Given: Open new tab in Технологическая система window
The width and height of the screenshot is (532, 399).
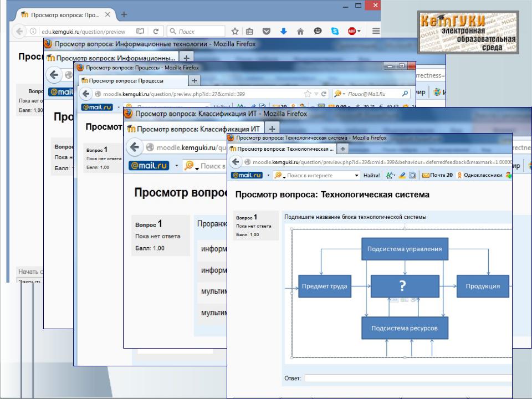Looking at the screenshot, I should [342, 149].
